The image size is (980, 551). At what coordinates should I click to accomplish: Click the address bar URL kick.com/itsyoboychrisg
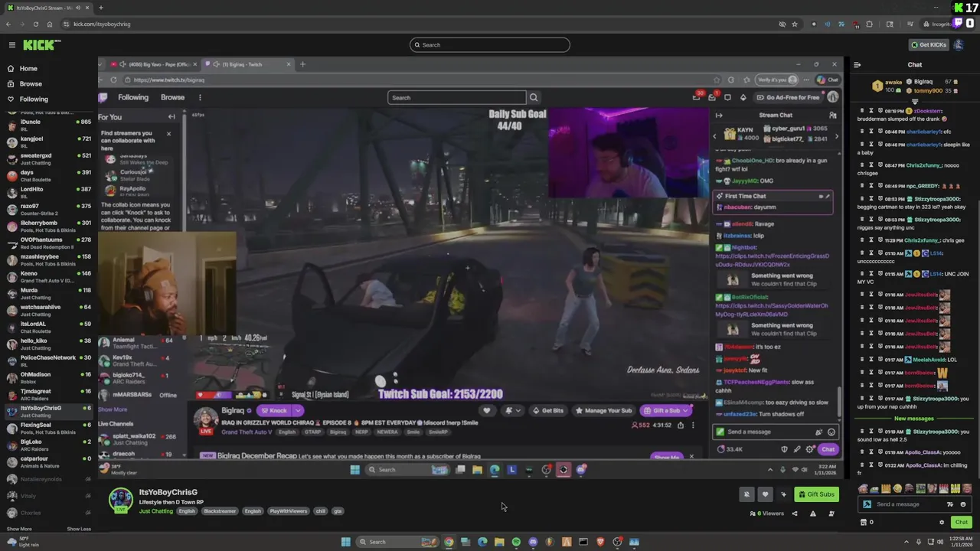coord(102,24)
